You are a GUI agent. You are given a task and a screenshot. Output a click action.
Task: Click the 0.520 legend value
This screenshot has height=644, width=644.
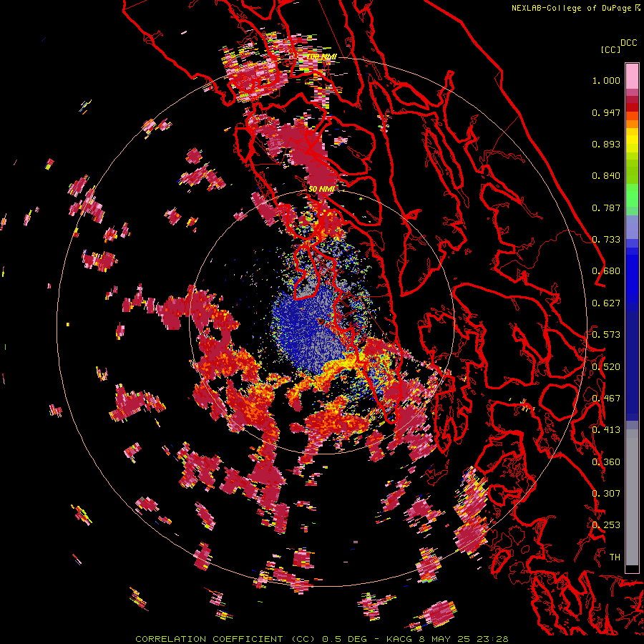[x=606, y=367]
